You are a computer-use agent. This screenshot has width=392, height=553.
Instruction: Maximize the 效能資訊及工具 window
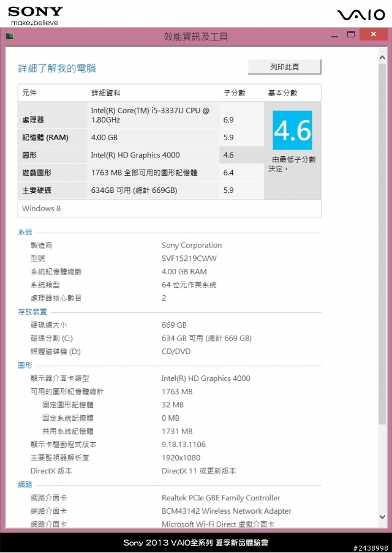coord(351,34)
